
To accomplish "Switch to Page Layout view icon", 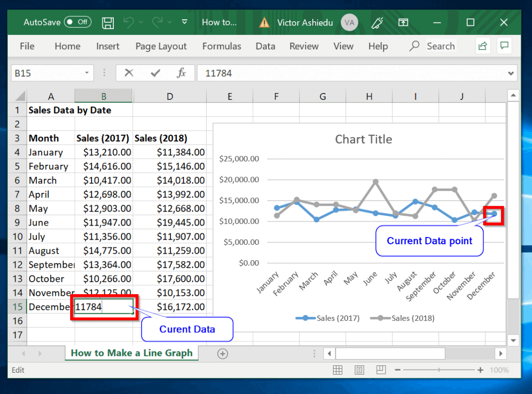I will [360, 370].
